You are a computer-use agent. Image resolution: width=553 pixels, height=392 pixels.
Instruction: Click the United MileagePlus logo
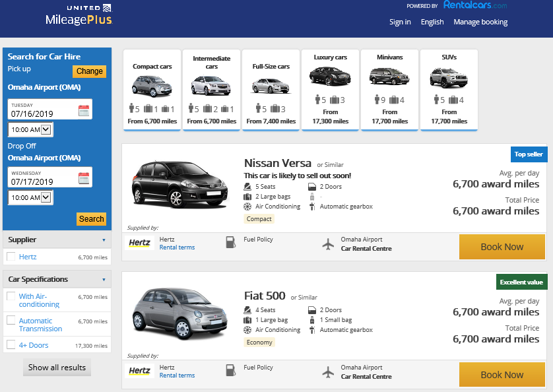[79, 15]
